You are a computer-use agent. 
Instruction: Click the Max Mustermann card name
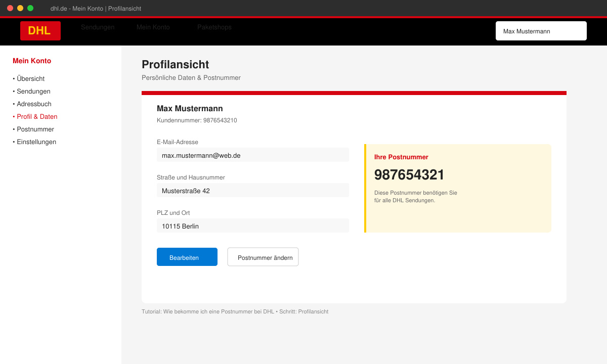(190, 109)
